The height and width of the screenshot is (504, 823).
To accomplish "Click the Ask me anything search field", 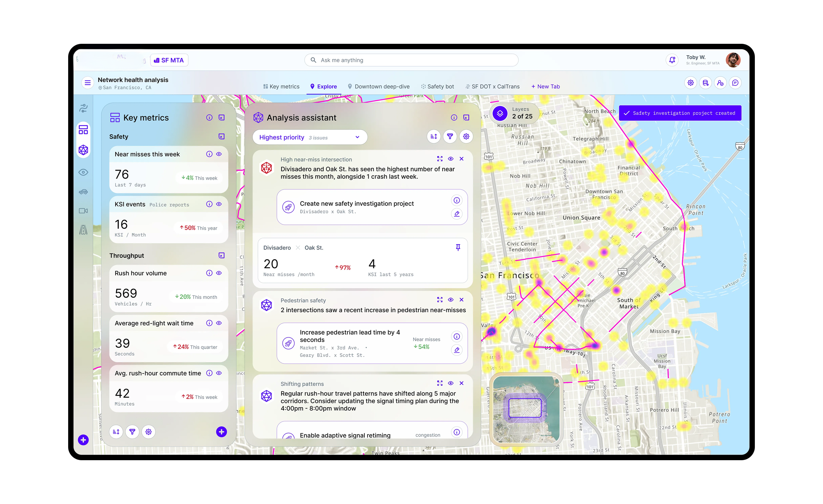I will click(x=411, y=60).
